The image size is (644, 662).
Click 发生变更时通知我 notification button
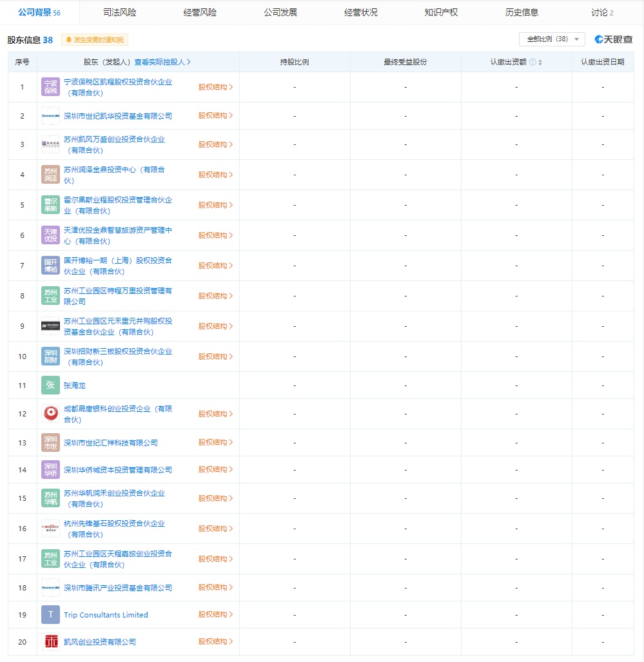(95, 40)
